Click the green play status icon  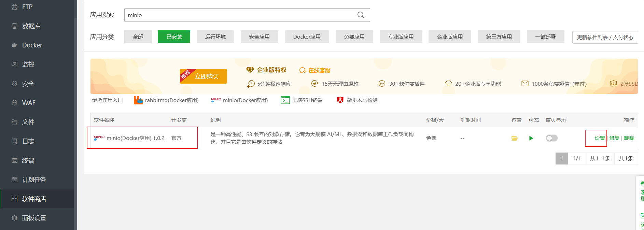point(531,138)
